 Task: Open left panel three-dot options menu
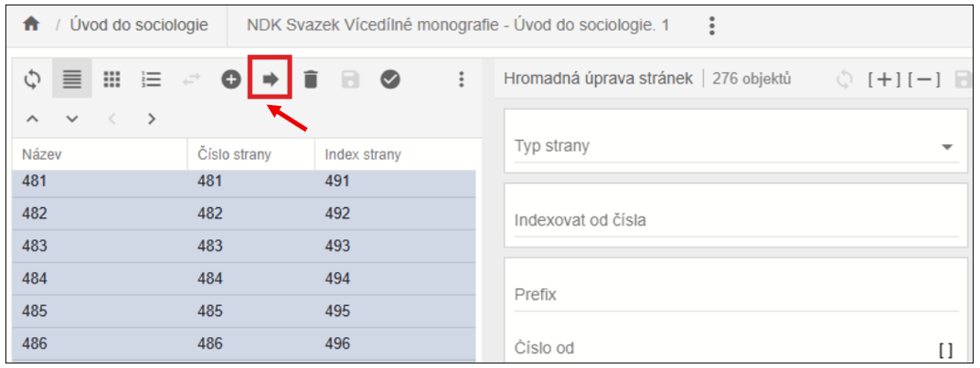click(x=462, y=80)
